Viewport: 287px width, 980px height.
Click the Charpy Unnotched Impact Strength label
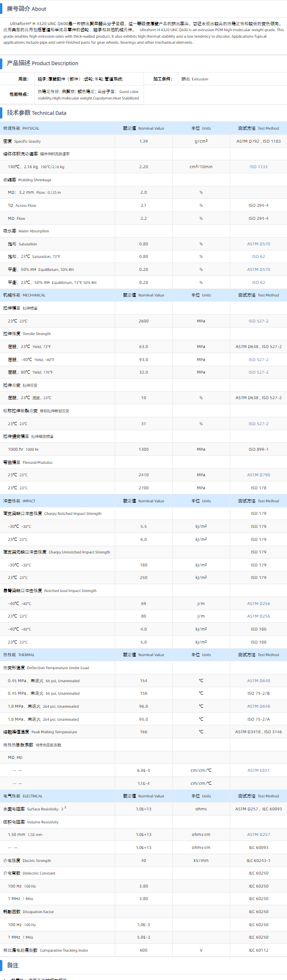(57, 552)
